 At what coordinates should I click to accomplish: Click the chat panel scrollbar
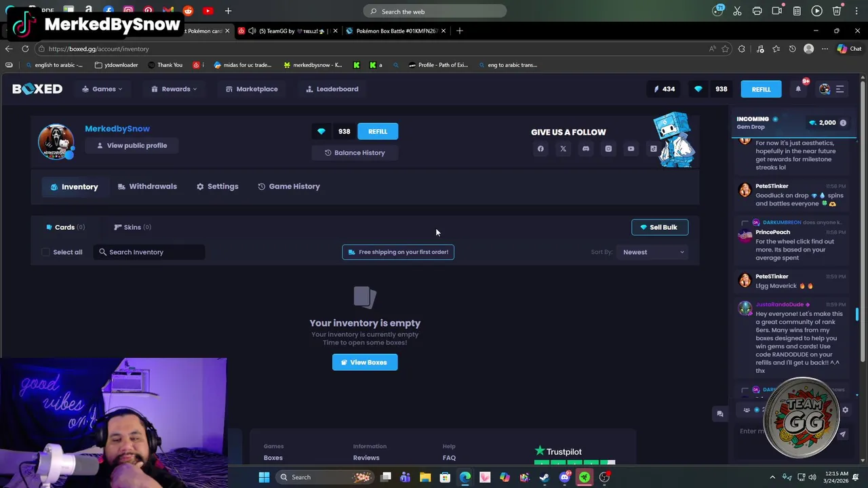click(x=857, y=314)
